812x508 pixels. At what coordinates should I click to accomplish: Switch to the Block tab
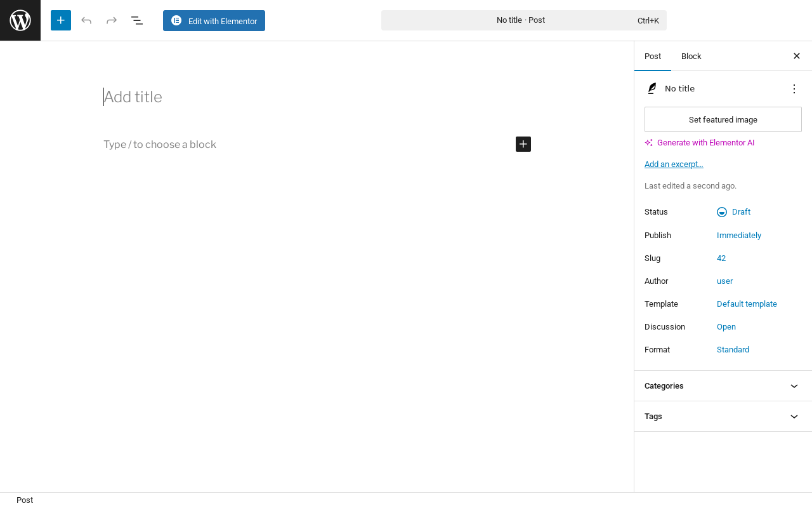tap(691, 56)
